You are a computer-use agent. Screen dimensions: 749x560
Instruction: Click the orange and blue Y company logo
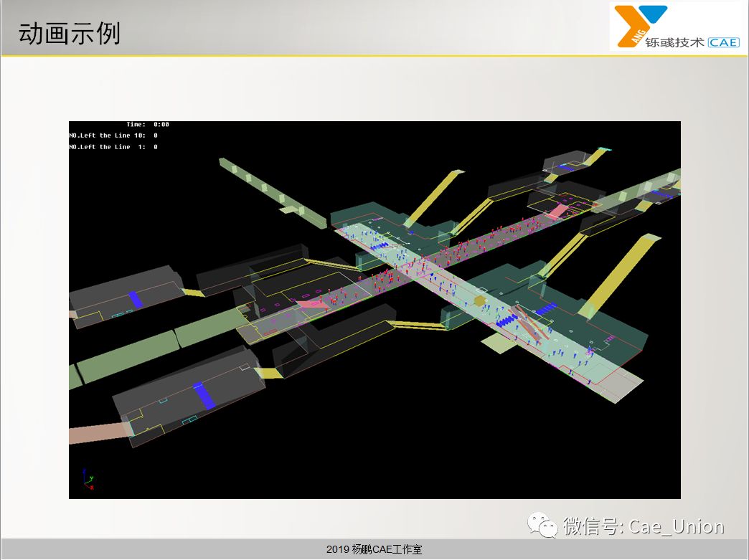(638, 25)
